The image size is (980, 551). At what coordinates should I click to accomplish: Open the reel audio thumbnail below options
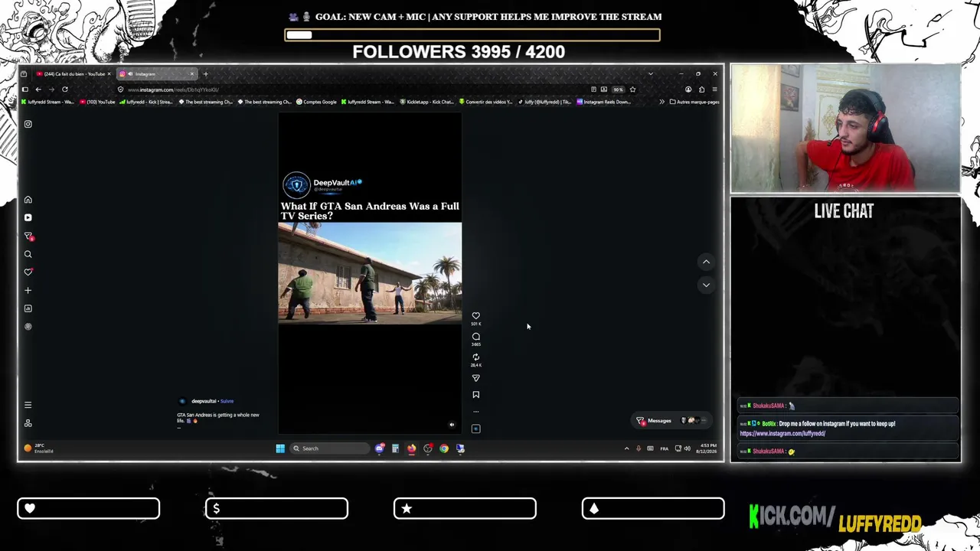475,429
